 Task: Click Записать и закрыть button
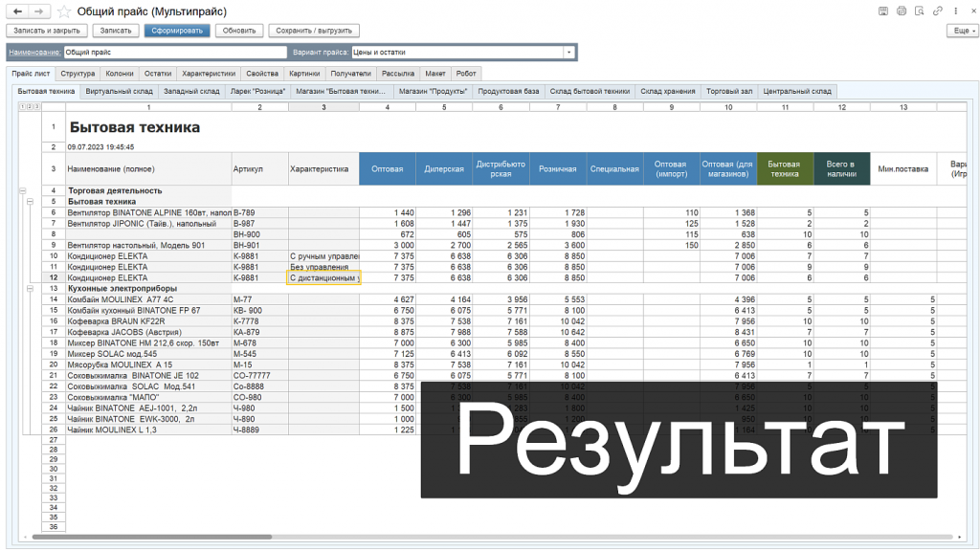pyautogui.click(x=47, y=31)
